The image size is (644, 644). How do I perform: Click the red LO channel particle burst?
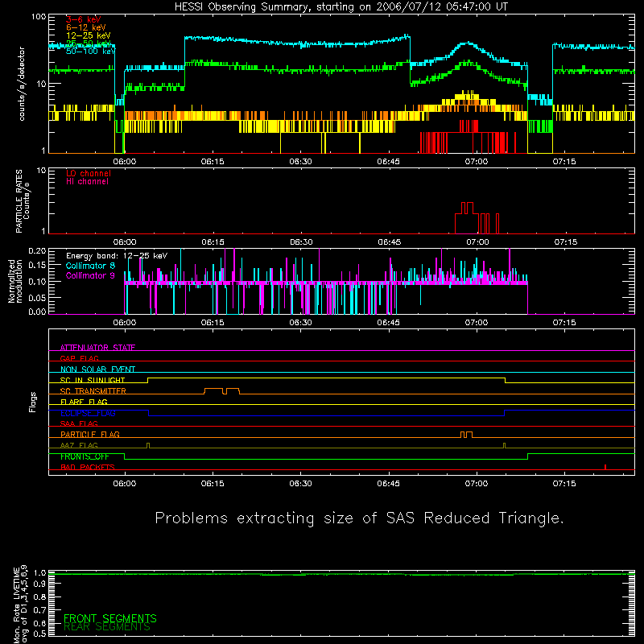point(477,217)
